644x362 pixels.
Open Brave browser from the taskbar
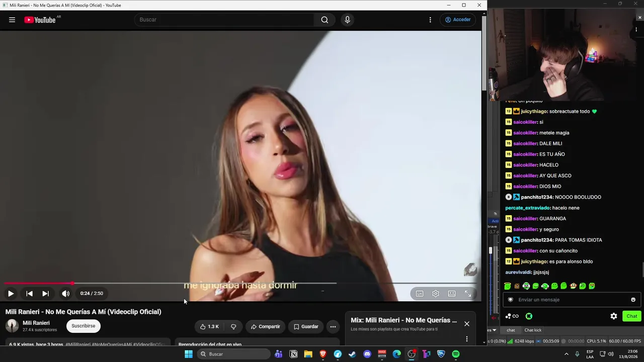click(x=323, y=354)
